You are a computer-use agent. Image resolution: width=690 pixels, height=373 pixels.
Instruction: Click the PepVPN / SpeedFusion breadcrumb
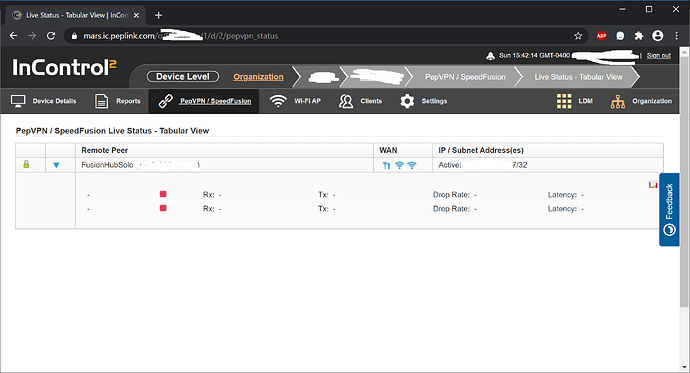(x=465, y=77)
